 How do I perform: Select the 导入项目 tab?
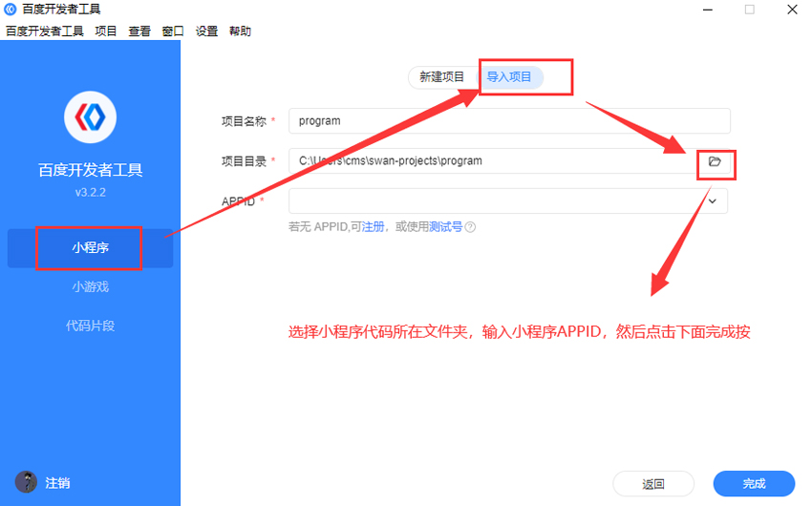tap(509, 77)
